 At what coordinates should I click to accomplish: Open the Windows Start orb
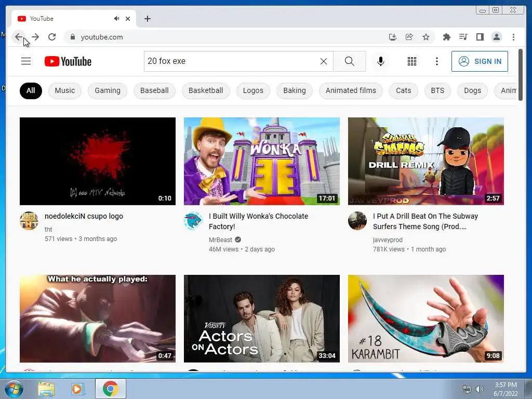pyautogui.click(x=14, y=389)
